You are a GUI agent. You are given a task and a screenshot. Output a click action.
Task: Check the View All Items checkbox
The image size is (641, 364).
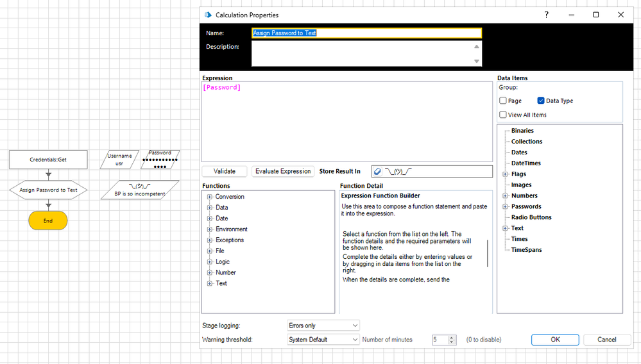point(503,115)
